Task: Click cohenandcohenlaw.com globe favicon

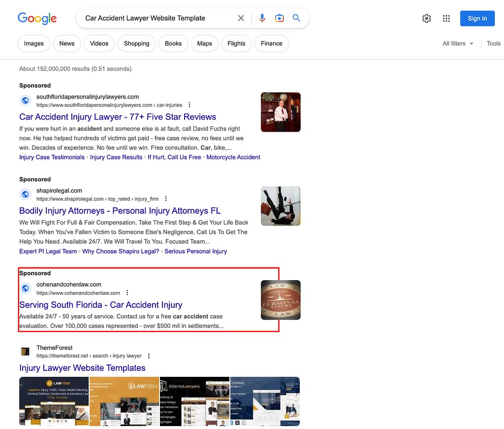Action: click(x=26, y=288)
